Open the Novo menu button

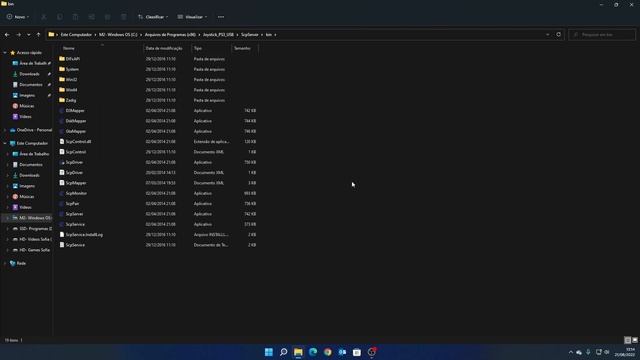18,17
